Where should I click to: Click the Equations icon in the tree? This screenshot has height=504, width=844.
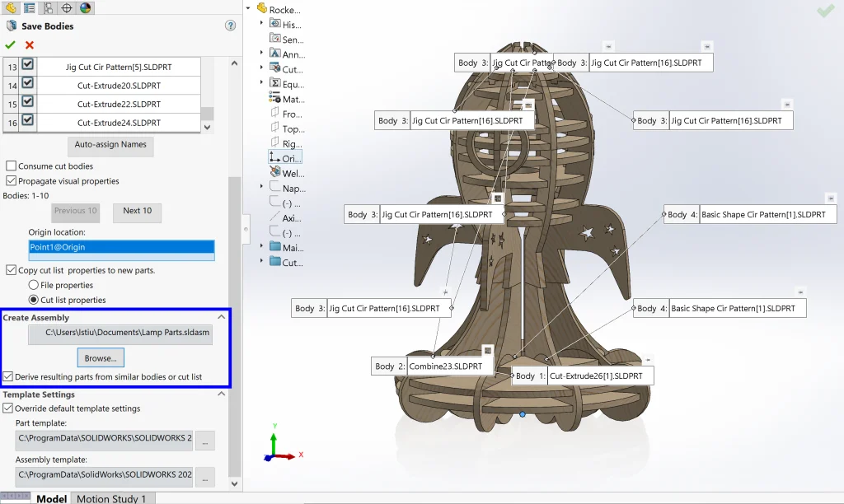coord(275,84)
